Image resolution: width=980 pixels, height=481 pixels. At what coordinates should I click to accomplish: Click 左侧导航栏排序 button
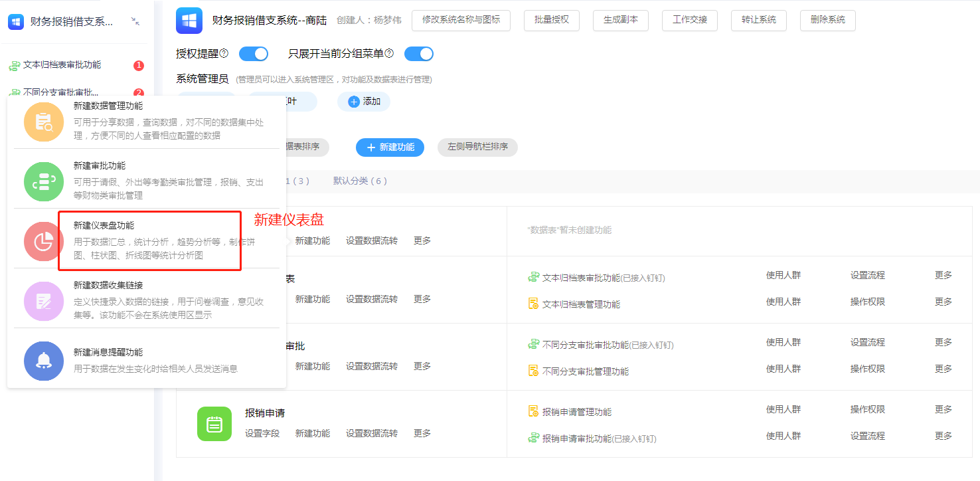coord(477,147)
